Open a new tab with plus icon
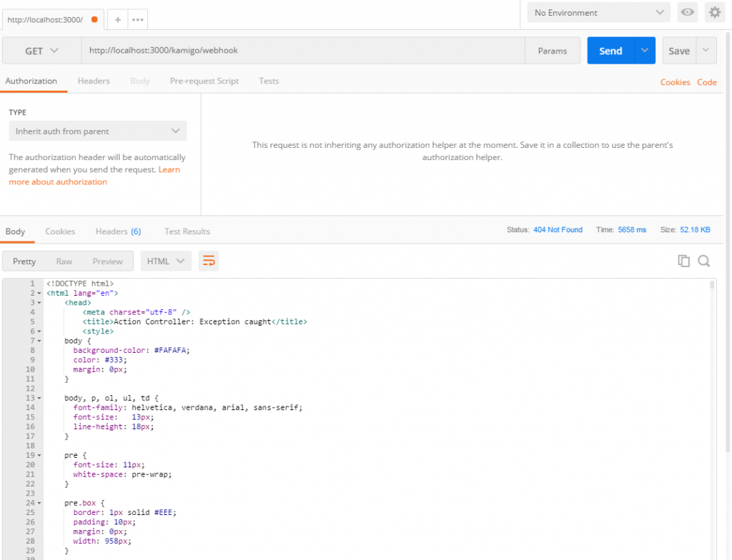The width and height of the screenshot is (732, 560). point(118,20)
